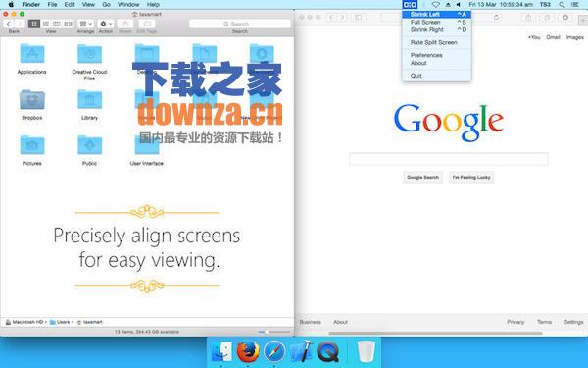
Task: Click the Share button in Finder toolbar
Action: (125, 24)
